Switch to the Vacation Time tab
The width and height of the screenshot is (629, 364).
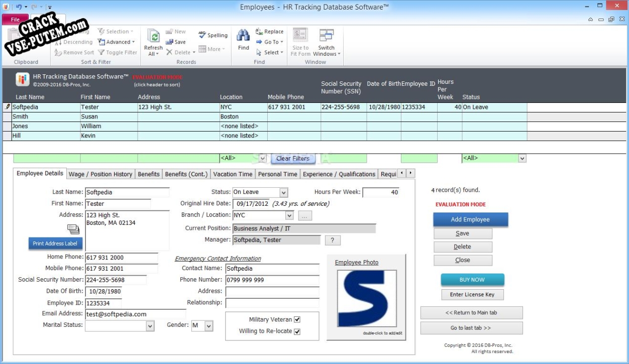(x=232, y=174)
